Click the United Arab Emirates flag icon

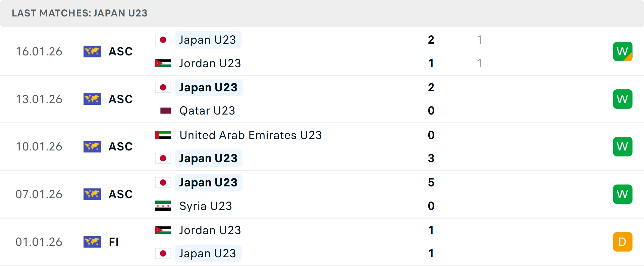[163, 135]
